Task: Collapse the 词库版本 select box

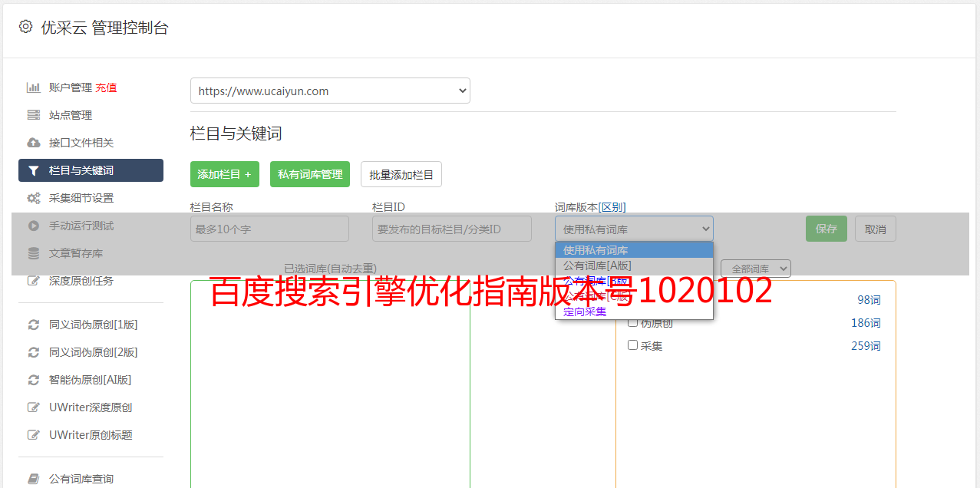Action: pyautogui.click(x=634, y=229)
